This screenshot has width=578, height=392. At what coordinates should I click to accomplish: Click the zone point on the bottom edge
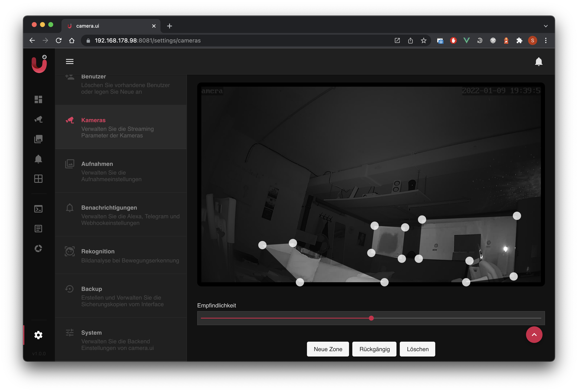tap(384, 282)
